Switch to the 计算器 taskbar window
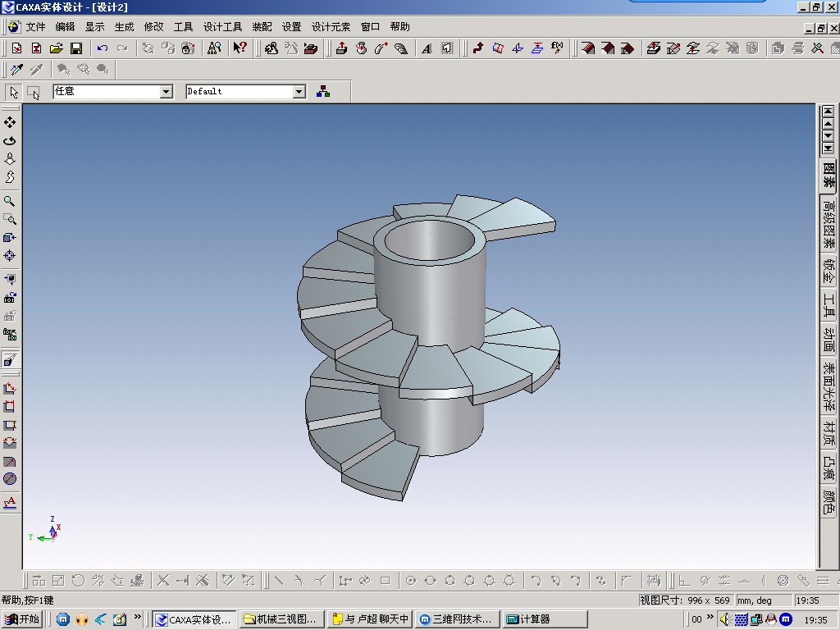Viewport: 840px width, 630px height. coord(545,619)
